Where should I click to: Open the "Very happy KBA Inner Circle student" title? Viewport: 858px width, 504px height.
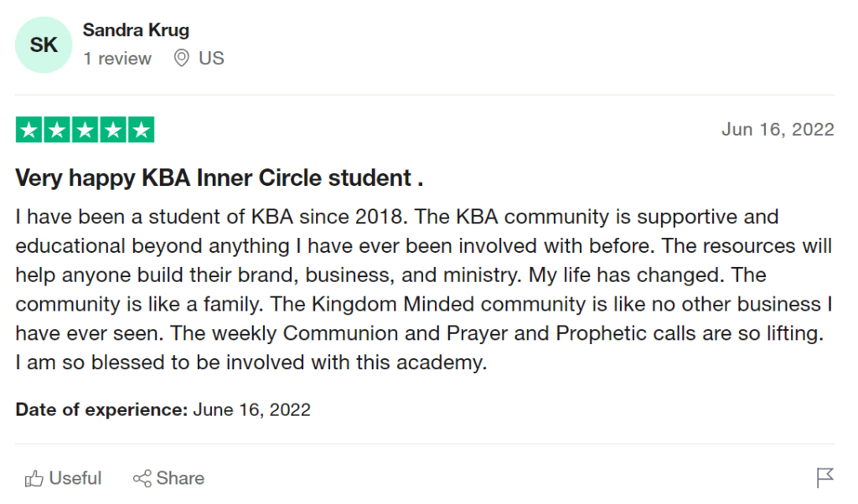[220, 178]
